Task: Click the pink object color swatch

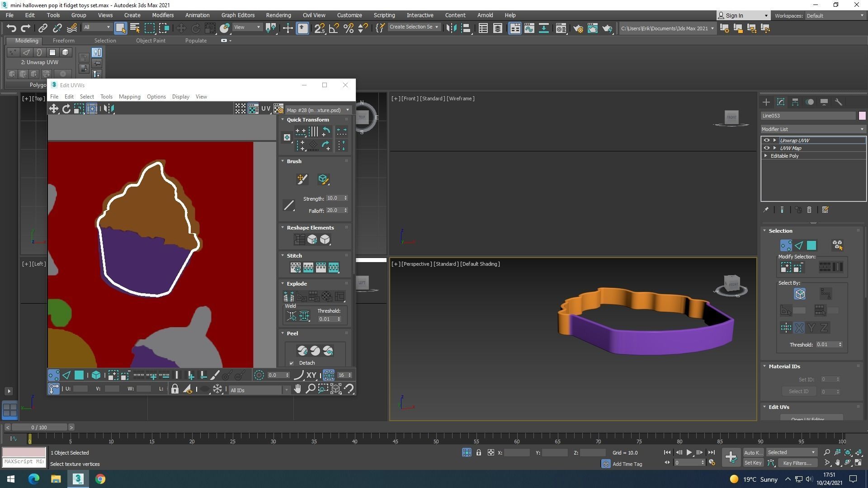Action: (862, 116)
